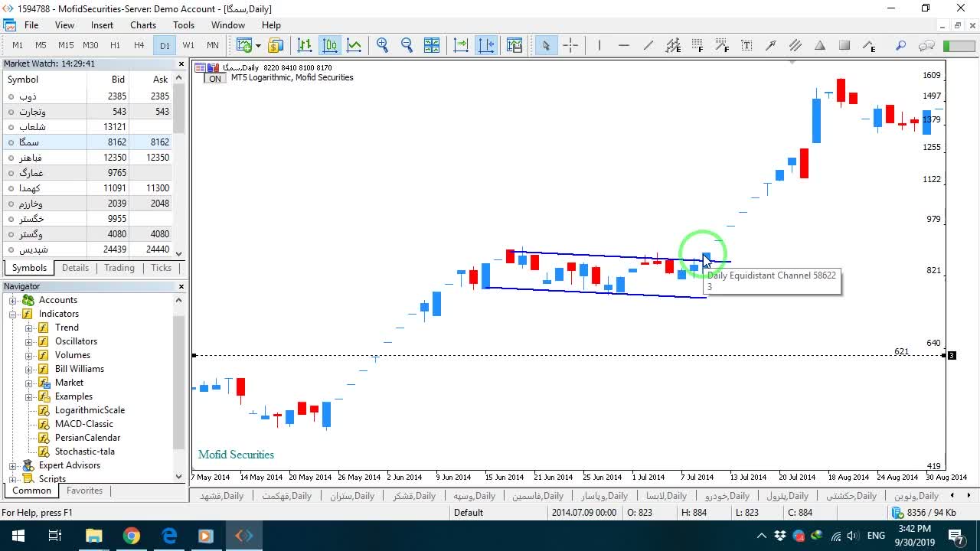The width and height of the screenshot is (980, 551).
Task: Open Google Chrome from the taskbar
Action: 131,536
